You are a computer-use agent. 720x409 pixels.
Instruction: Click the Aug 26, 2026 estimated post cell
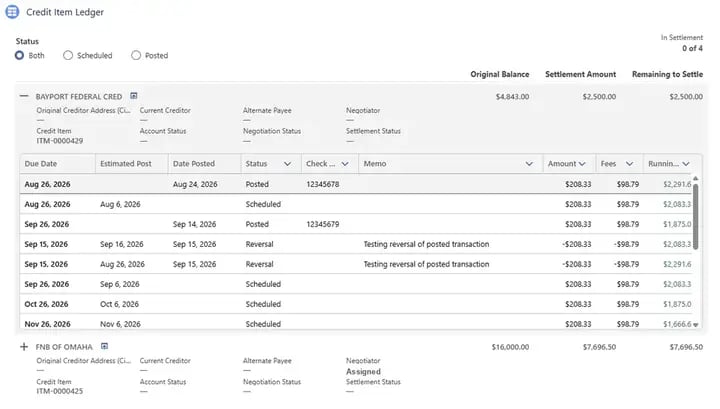point(122,264)
